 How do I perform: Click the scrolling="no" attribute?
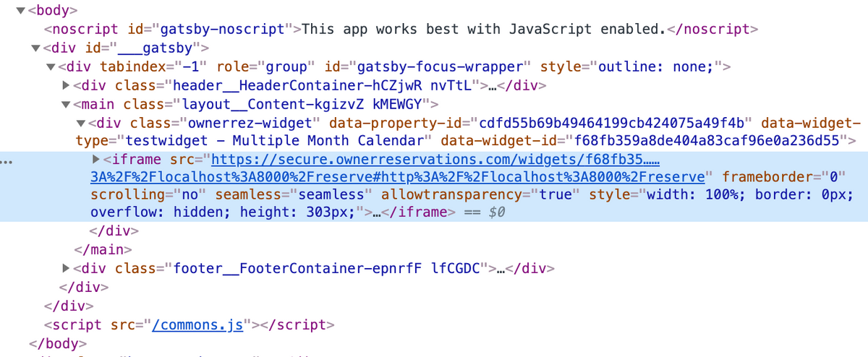tap(149, 195)
